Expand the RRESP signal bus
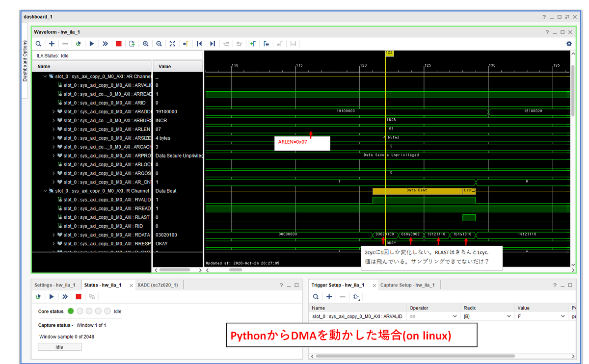This screenshot has height=364, width=589. coord(54,244)
